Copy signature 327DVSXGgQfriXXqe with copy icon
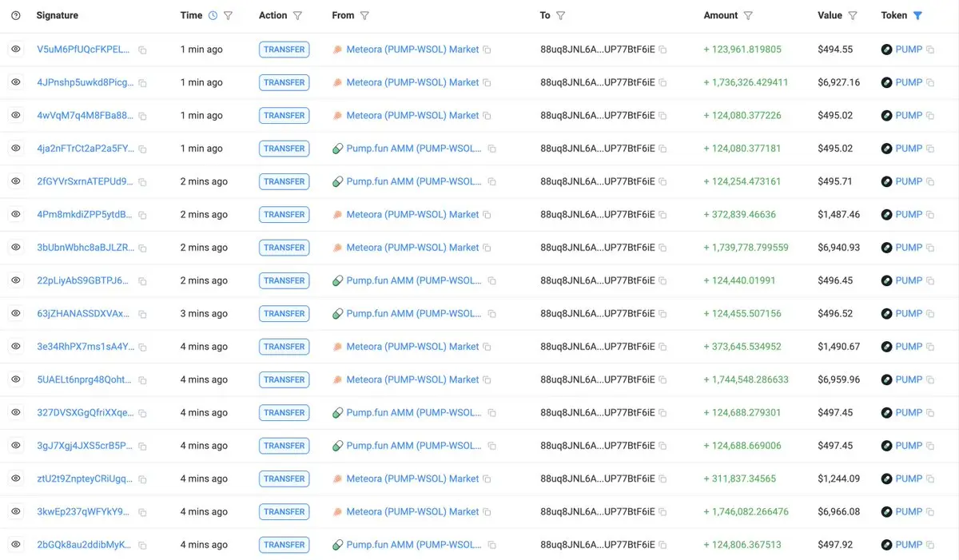The width and height of the screenshot is (959, 560). tap(143, 413)
